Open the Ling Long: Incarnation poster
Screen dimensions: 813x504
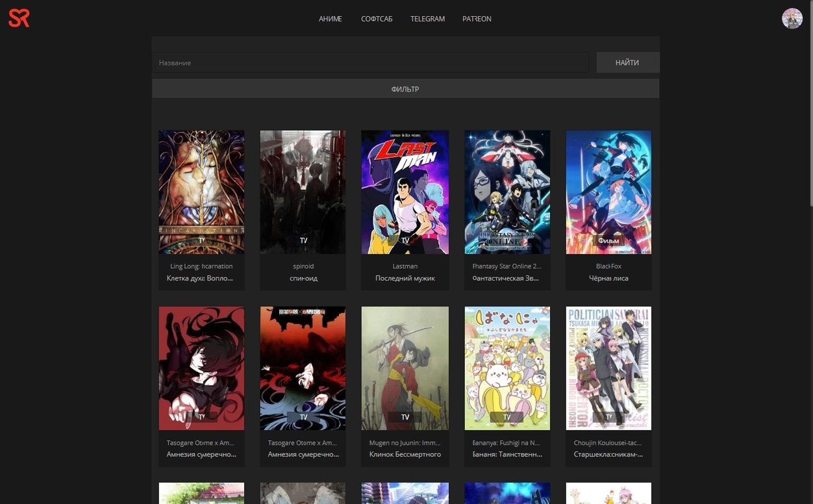tap(201, 192)
